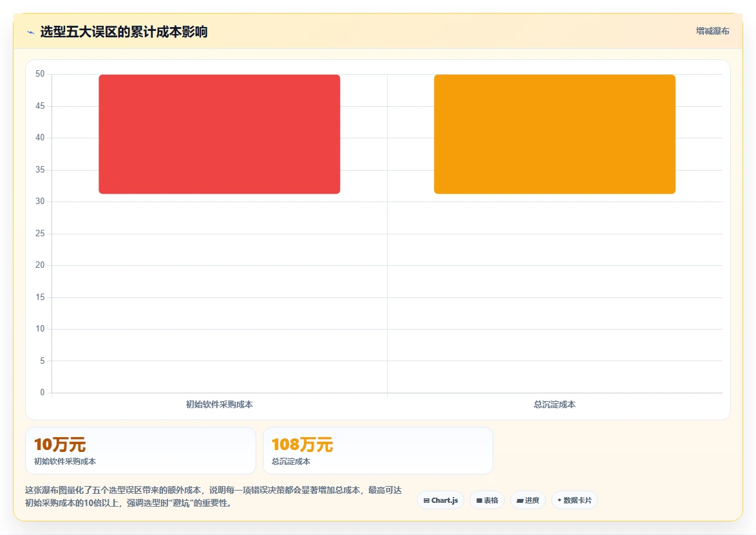
Task: Click the 初始软件采购成本 caption under 10万元
Action: 65,461
